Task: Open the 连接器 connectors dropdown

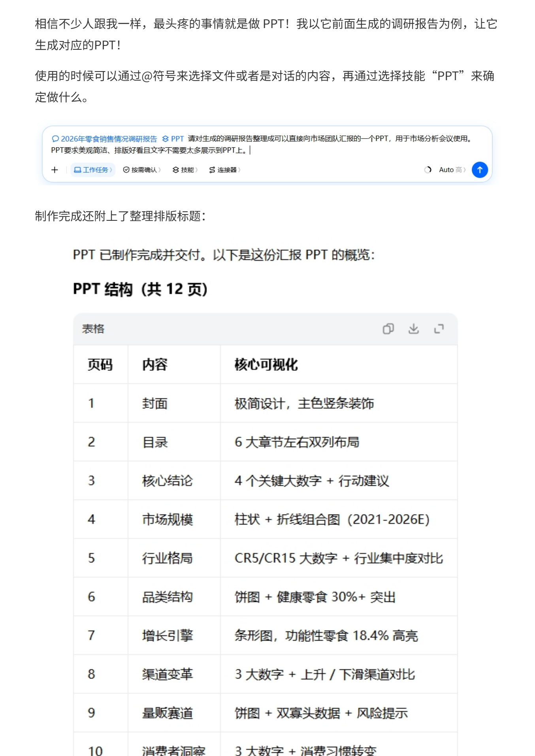Action: tap(225, 170)
